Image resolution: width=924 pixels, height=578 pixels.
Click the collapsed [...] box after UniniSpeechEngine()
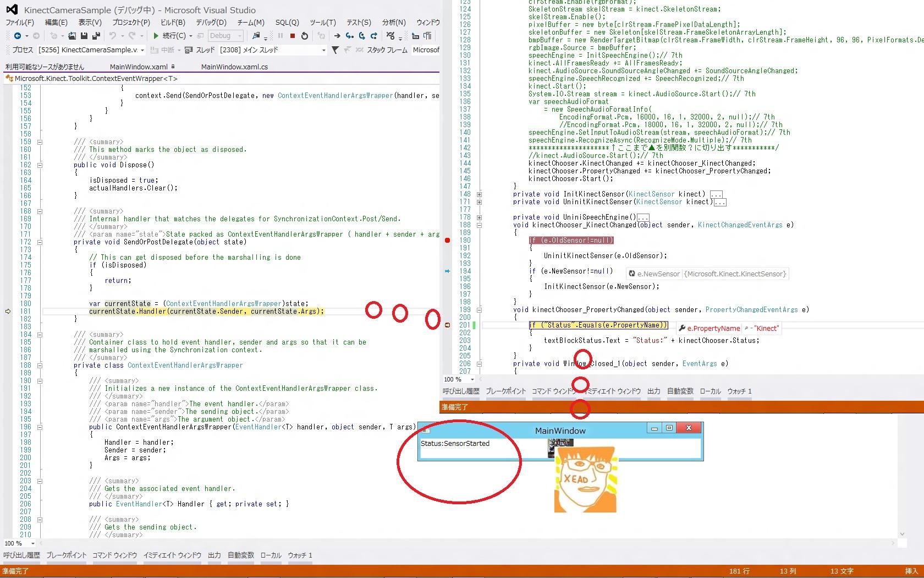643,217
